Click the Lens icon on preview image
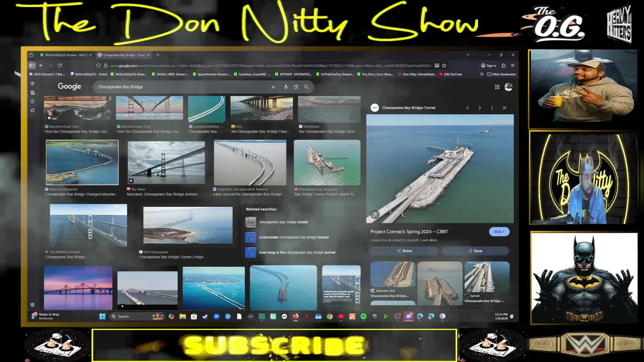Image resolution: width=644 pixels, height=362 pixels. [x=375, y=215]
